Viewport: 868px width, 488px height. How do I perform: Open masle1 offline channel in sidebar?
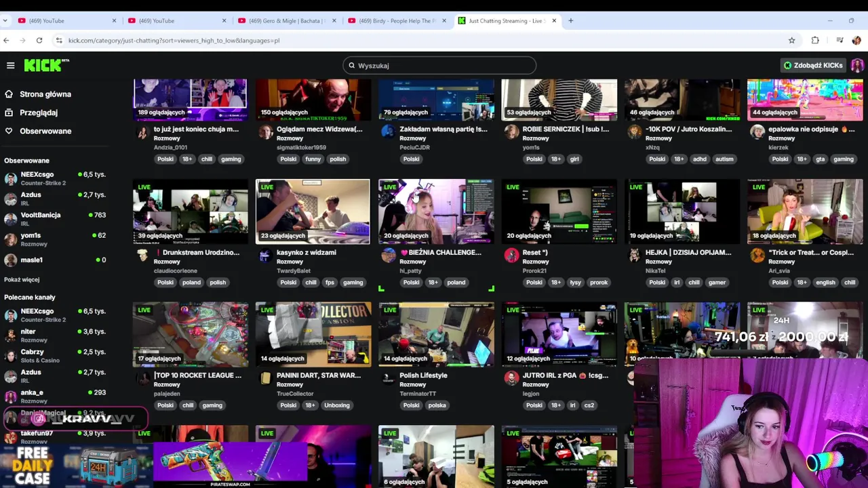tap(54, 260)
